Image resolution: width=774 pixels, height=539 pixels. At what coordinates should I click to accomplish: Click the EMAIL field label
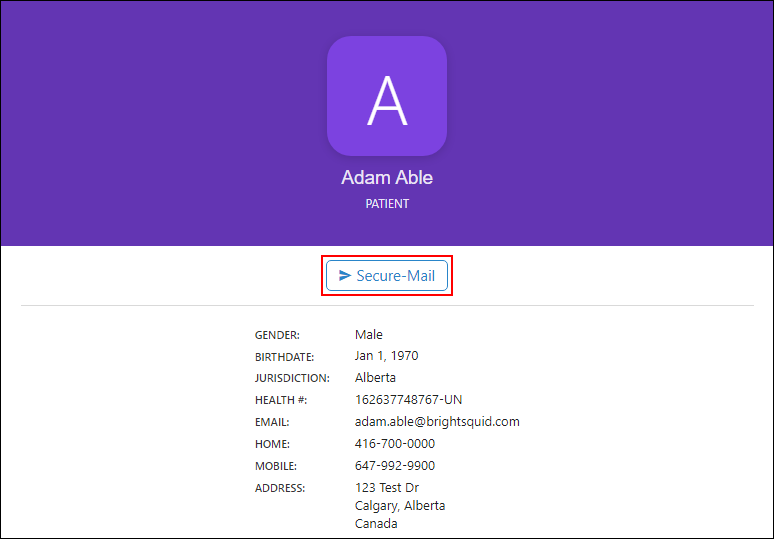tap(272, 423)
